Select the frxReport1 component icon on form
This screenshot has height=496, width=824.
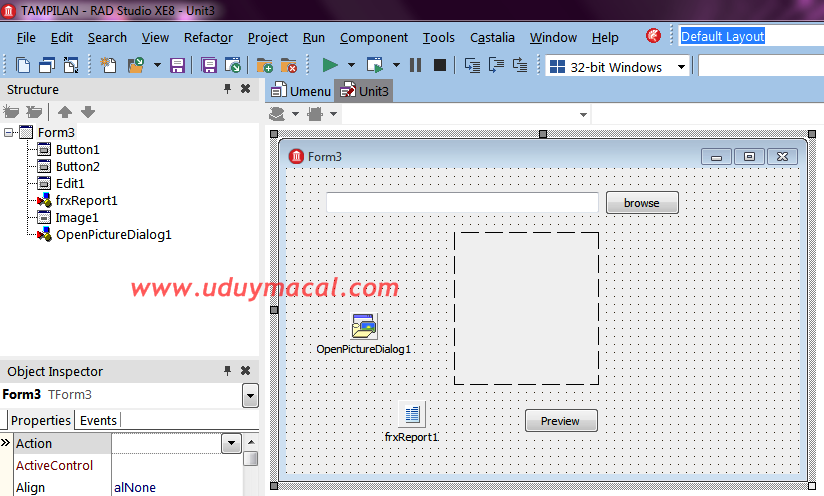pyautogui.click(x=412, y=415)
